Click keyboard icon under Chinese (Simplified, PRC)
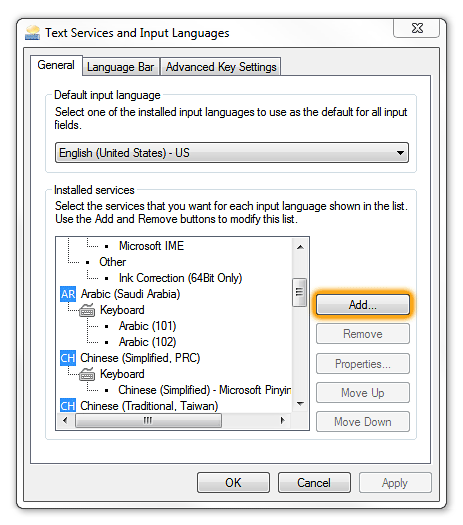Screen dimensions: 463x525 tap(87, 374)
